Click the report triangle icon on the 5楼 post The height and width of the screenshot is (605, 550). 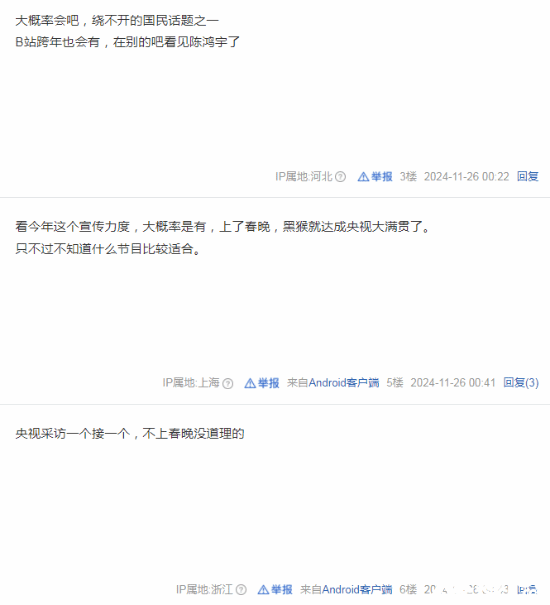(x=250, y=383)
